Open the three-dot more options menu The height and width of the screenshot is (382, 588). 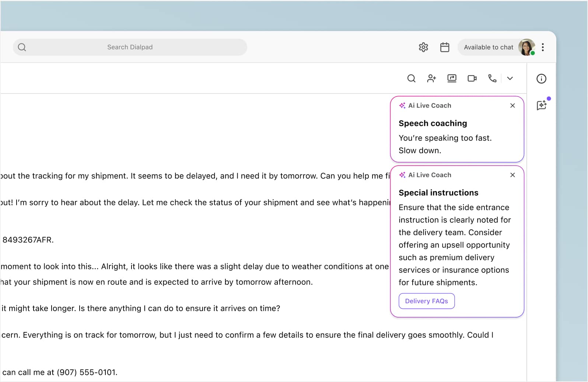coord(543,47)
